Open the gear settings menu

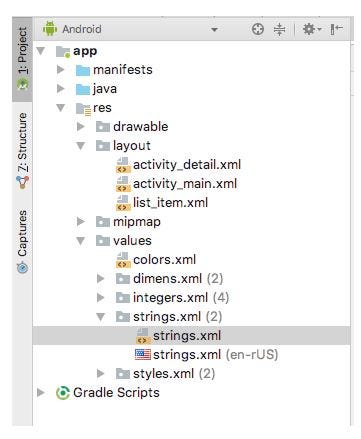[x=312, y=29]
